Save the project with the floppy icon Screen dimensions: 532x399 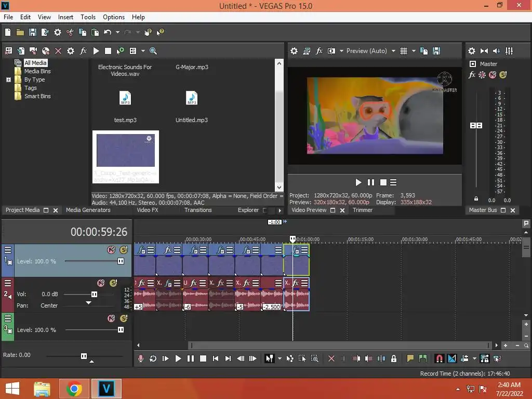33,32
